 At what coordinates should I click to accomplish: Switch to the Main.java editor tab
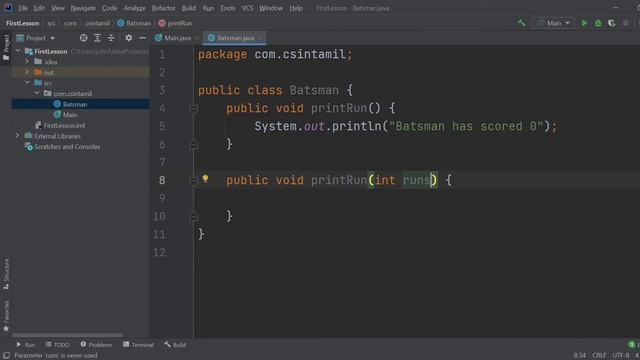[173, 38]
